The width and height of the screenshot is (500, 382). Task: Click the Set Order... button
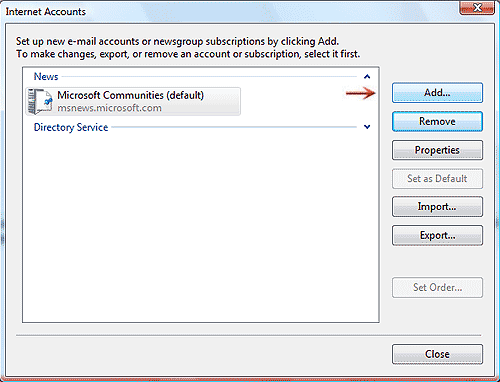[437, 287]
